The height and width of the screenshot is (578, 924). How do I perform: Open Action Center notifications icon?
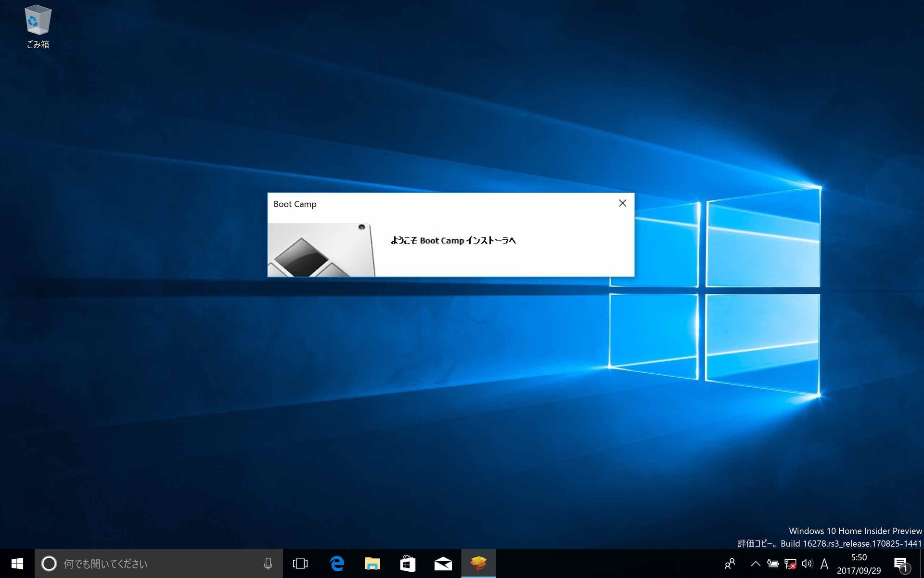point(901,564)
